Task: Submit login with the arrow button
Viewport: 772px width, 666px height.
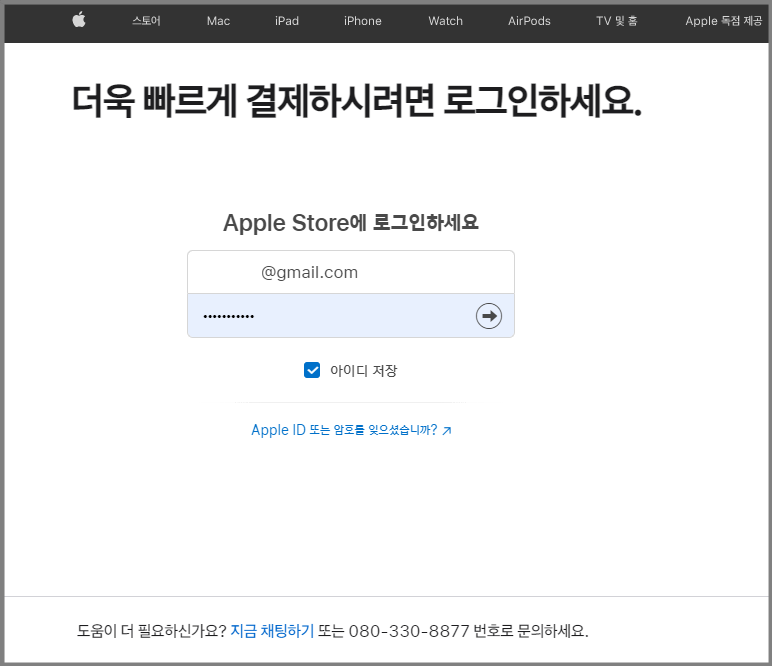Action: click(x=488, y=316)
